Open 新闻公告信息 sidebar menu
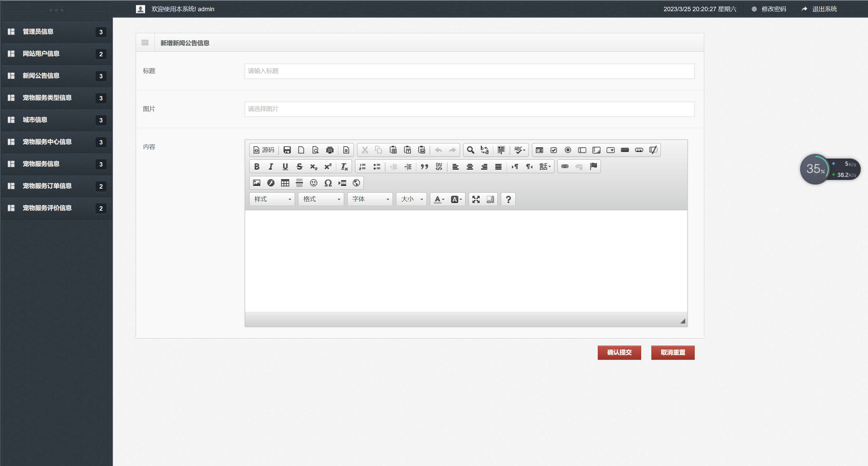Viewport: 868px width, 466px height. (41, 76)
